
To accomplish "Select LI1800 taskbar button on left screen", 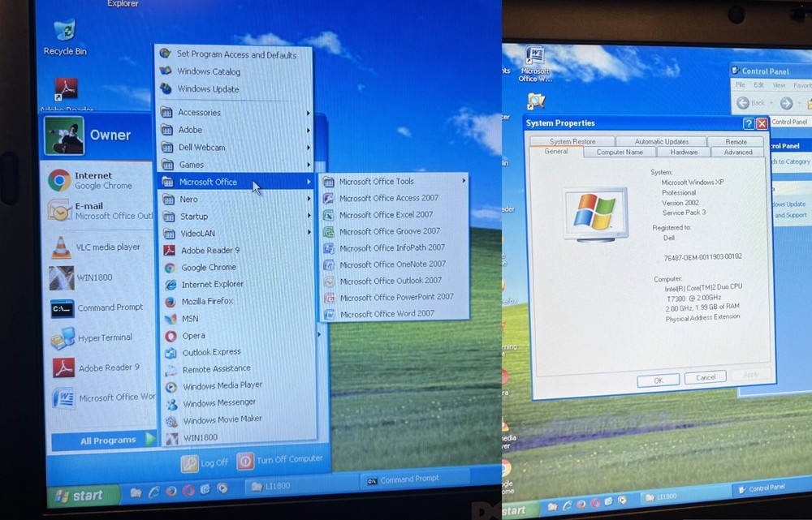I will click(x=300, y=486).
